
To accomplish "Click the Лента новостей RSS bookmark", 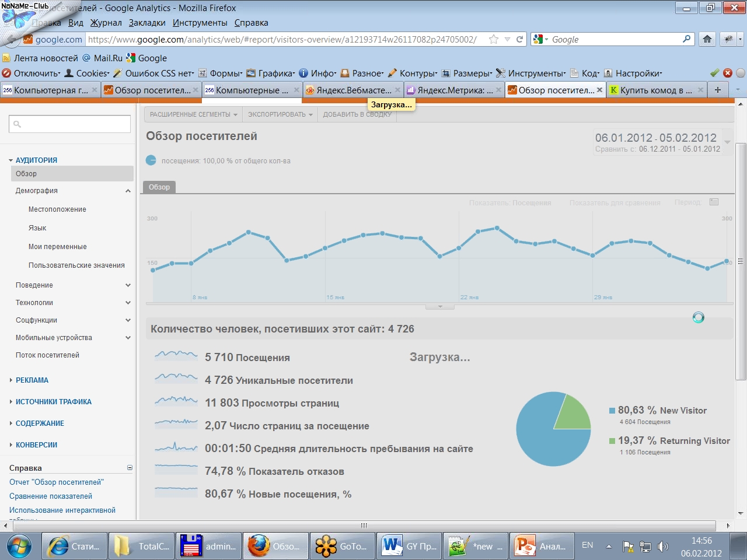I will 40,58.
